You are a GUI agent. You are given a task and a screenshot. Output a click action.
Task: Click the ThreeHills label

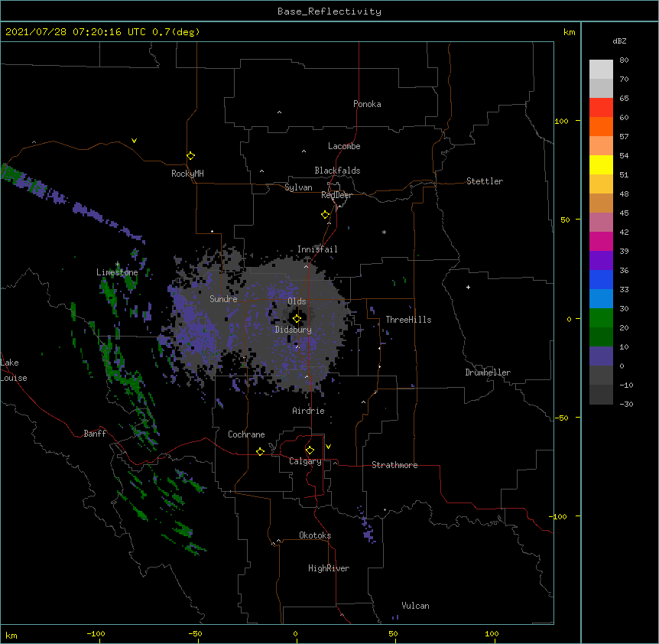pos(408,320)
